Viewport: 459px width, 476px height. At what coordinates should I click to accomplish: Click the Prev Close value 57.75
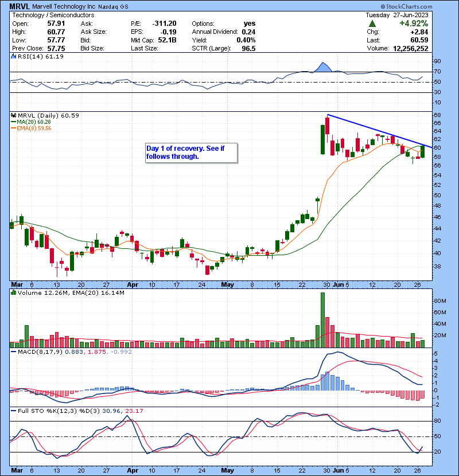tap(56, 48)
